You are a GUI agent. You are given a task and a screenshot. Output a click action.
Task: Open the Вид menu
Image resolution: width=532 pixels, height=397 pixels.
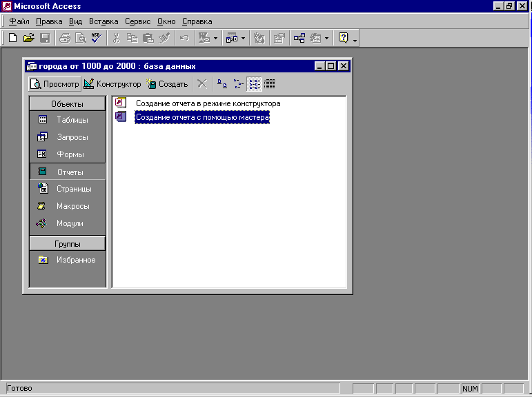[76, 21]
